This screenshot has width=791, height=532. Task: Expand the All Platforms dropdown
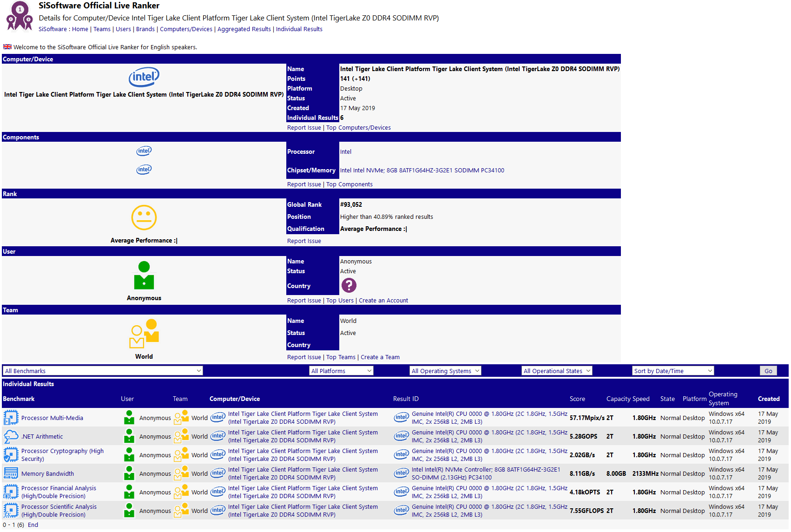(x=341, y=371)
